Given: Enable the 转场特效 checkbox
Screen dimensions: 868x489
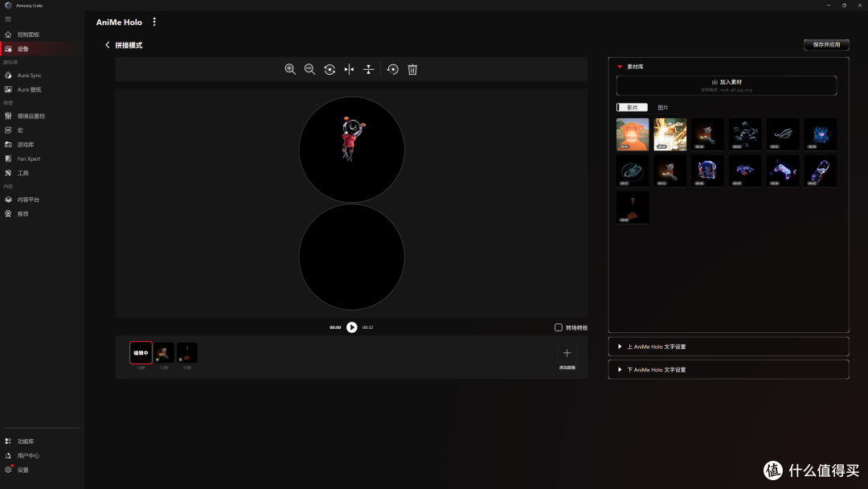Looking at the screenshot, I should [x=559, y=327].
